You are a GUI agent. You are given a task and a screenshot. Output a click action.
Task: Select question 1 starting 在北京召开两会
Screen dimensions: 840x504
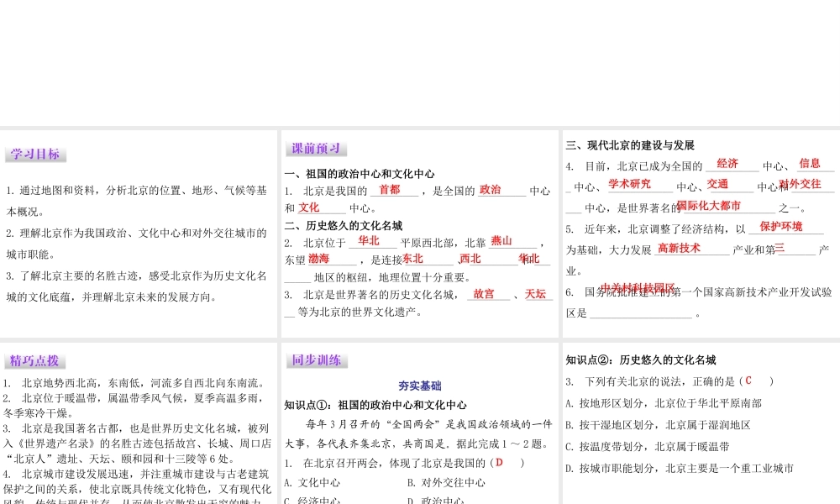[405, 463]
